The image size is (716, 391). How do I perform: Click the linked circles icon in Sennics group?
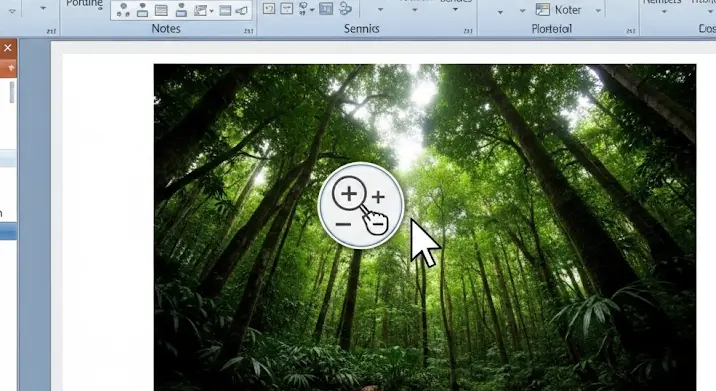(x=346, y=8)
